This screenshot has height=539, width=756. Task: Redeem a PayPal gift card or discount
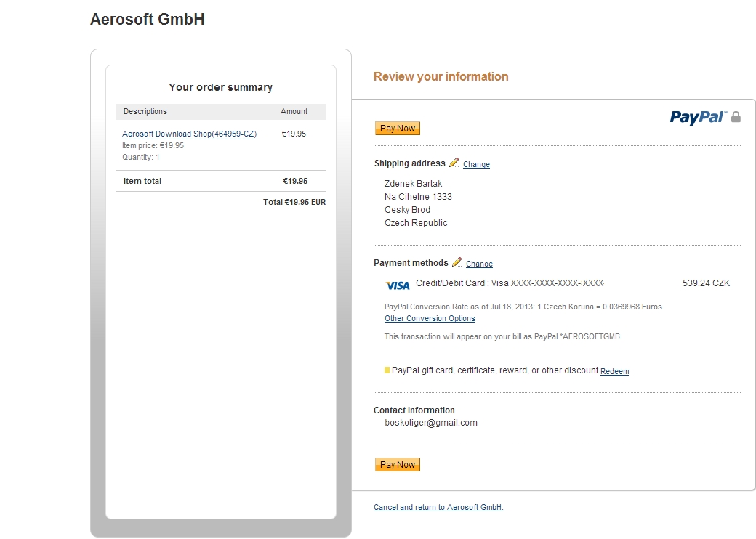click(x=614, y=372)
